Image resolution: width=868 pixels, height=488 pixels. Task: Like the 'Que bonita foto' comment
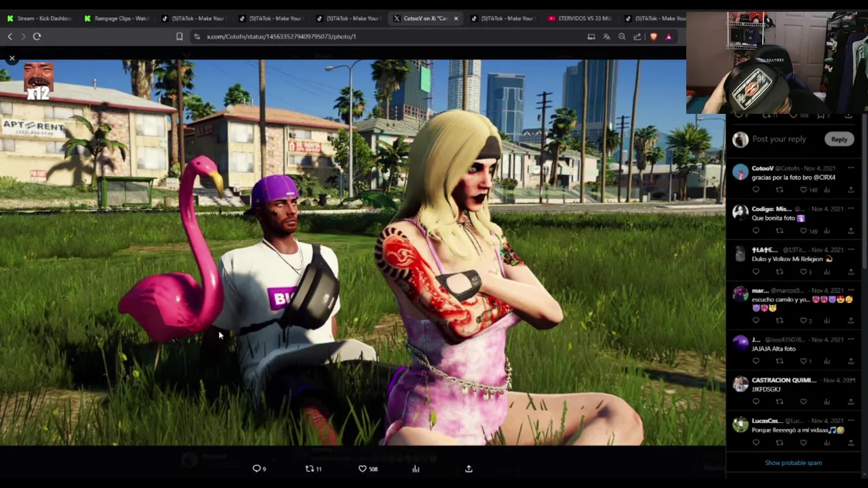(x=803, y=230)
